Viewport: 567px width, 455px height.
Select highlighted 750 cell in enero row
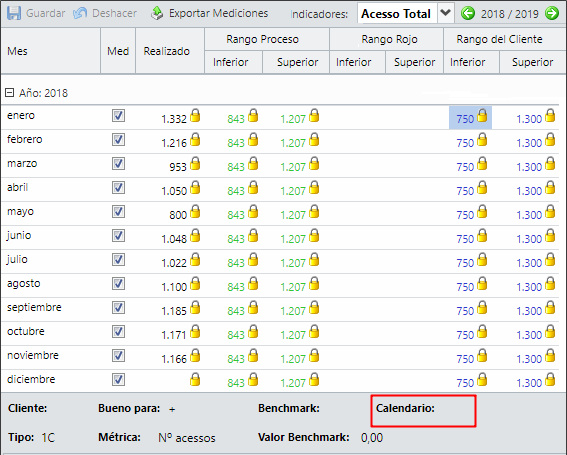click(470, 118)
